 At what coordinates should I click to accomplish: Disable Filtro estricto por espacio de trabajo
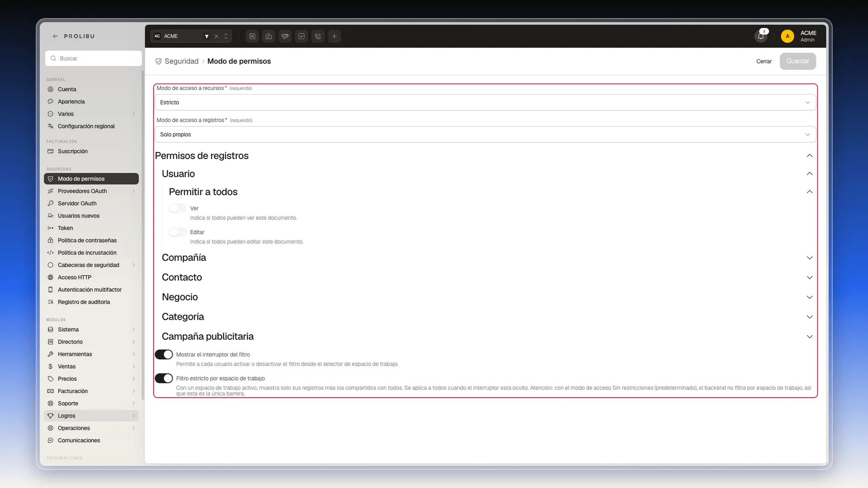(x=164, y=379)
